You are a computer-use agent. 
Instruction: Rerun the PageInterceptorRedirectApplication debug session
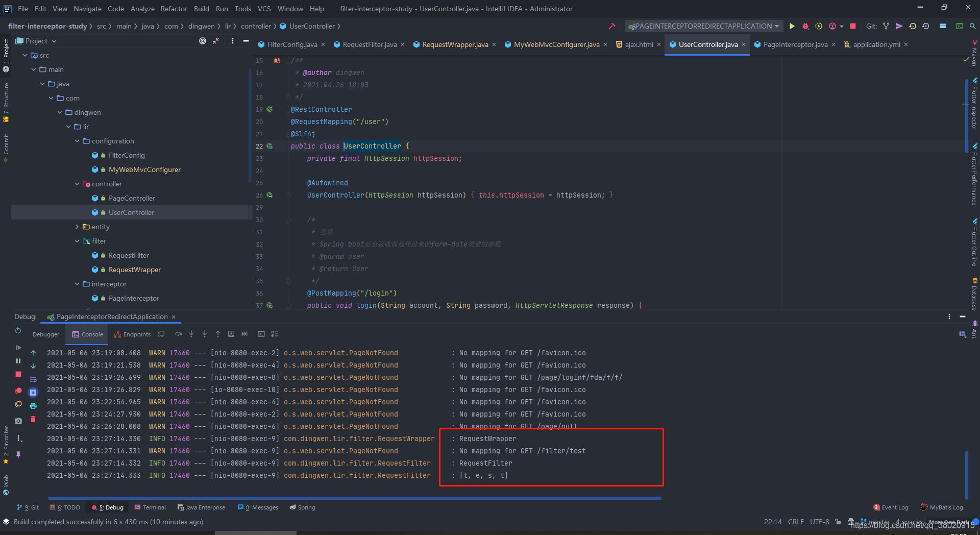click(19, 331)
